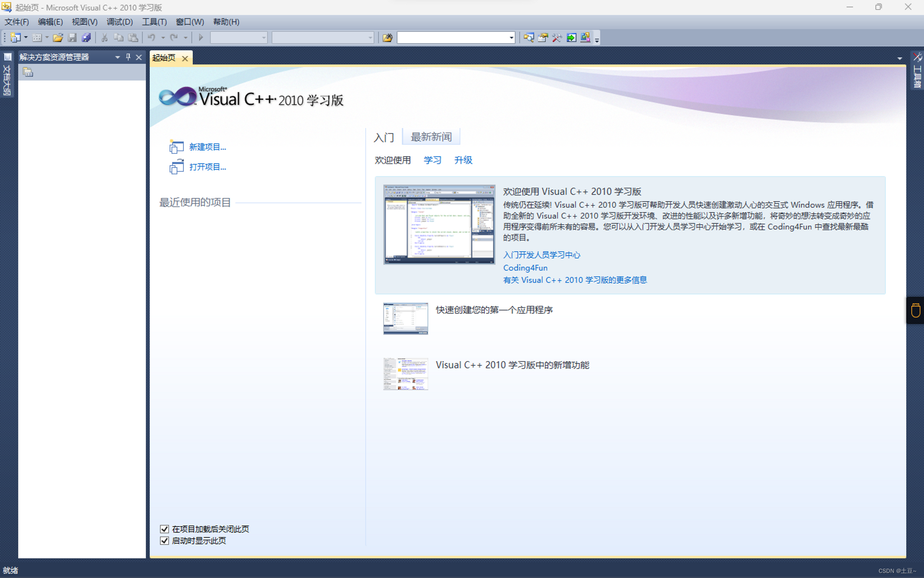Click the 快速创建您的第一个应用程序 item
Screen dimensions: 924x578
pos(494,310)
